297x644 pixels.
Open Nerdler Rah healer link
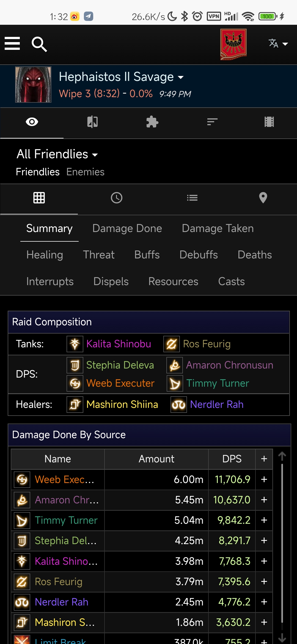(x=217, y=405)
